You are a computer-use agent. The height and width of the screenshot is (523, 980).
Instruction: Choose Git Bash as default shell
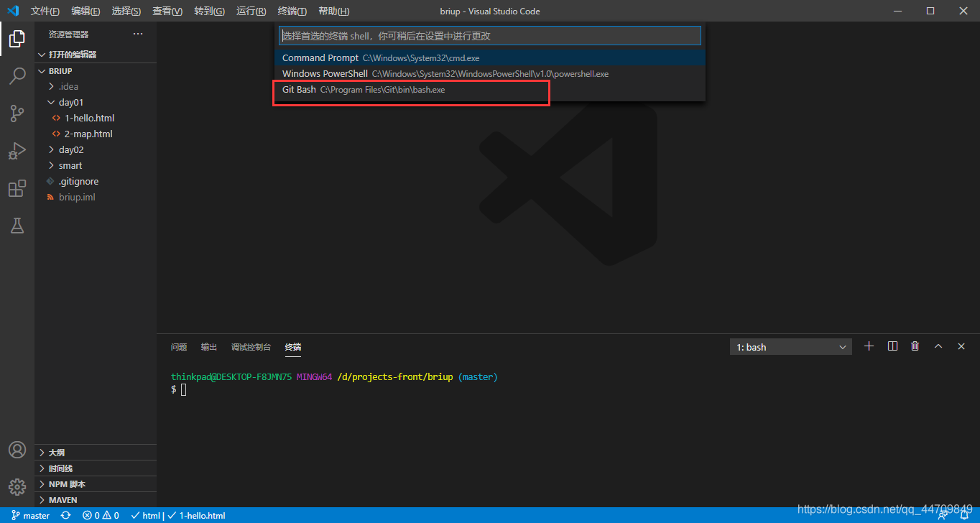[x=489, y=90]
